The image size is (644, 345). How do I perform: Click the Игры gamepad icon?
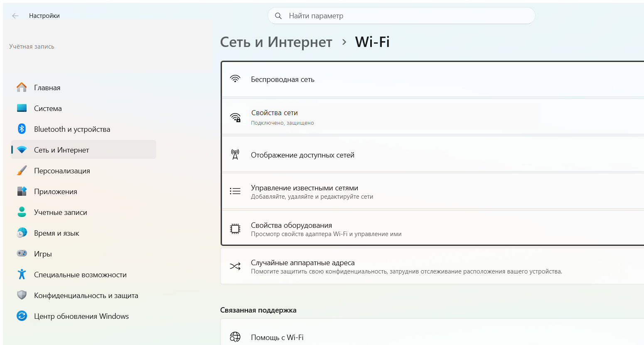click(22, 253)
